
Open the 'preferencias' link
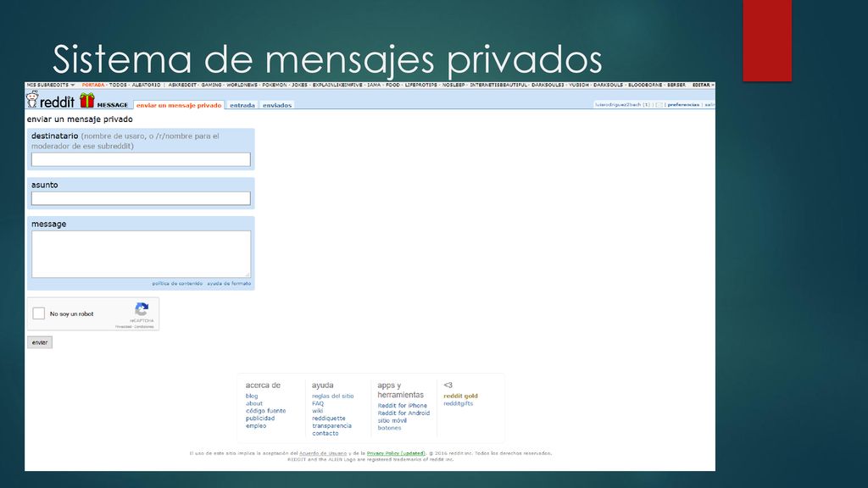click(683, 104)
